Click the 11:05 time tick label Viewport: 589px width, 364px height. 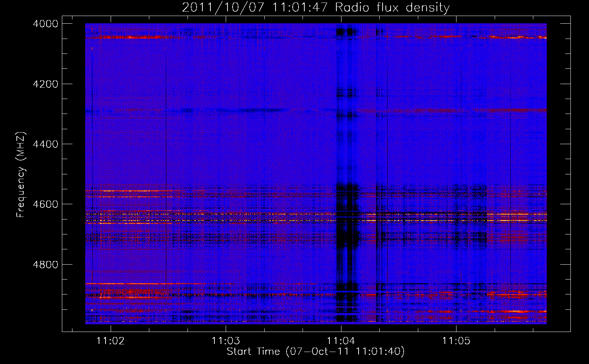[x=456, y=341]
